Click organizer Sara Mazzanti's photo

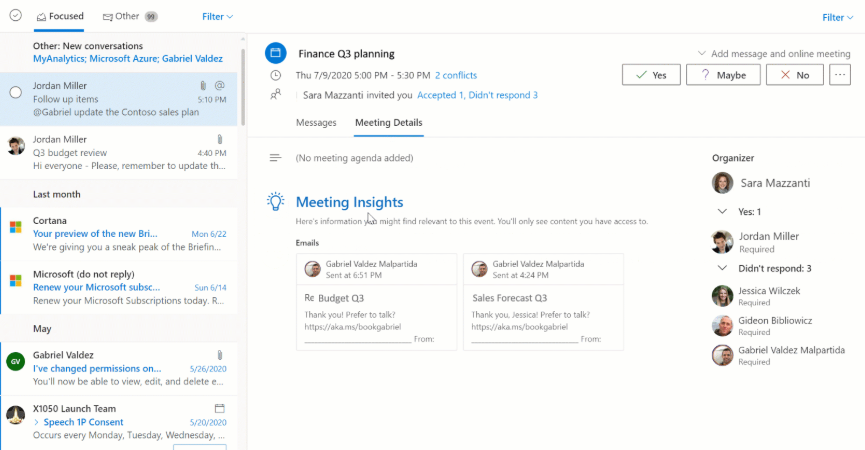[x=723, y=183]
